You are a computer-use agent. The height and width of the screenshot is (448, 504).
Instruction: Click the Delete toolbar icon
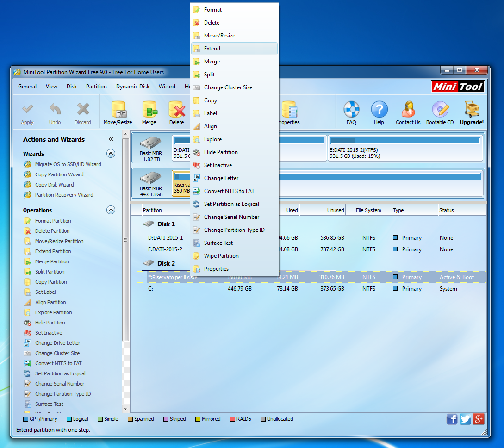point(177,109)
